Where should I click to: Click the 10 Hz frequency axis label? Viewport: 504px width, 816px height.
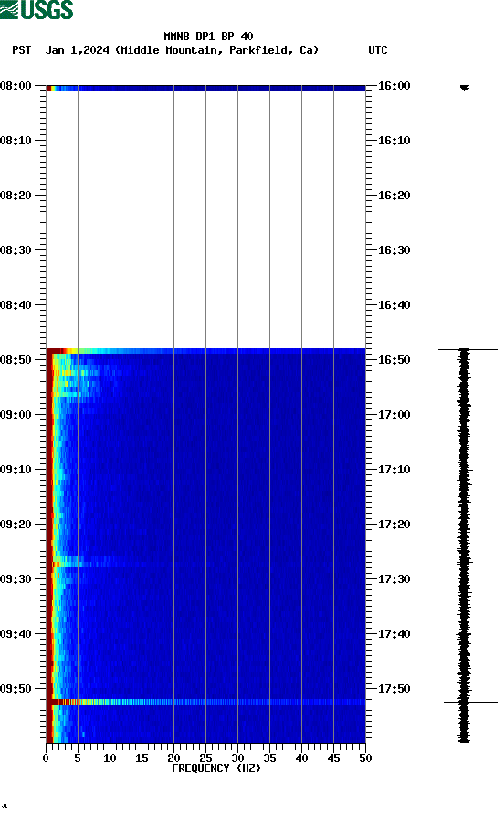pyautogui.click(x=110, y=758)
